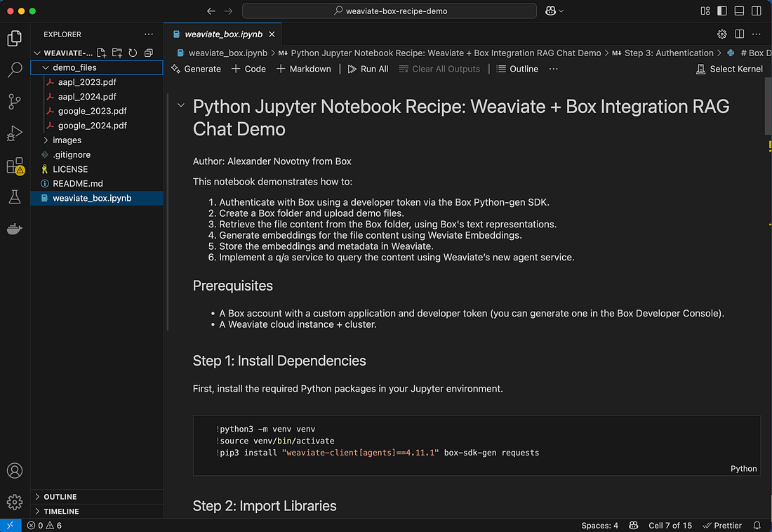The height and width of the screenshot is (532, 772).
Task: Open the notebook Outline
Action: pos(517,69)
